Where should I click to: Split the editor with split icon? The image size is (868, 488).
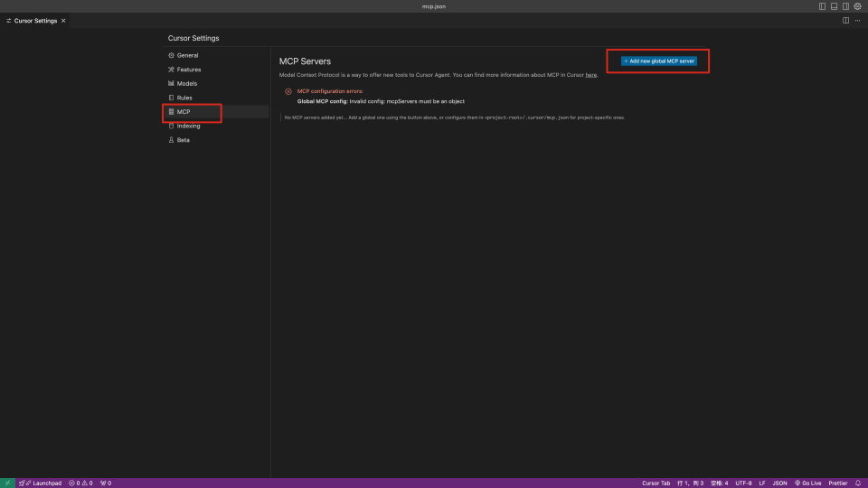(x=846, y=21)
